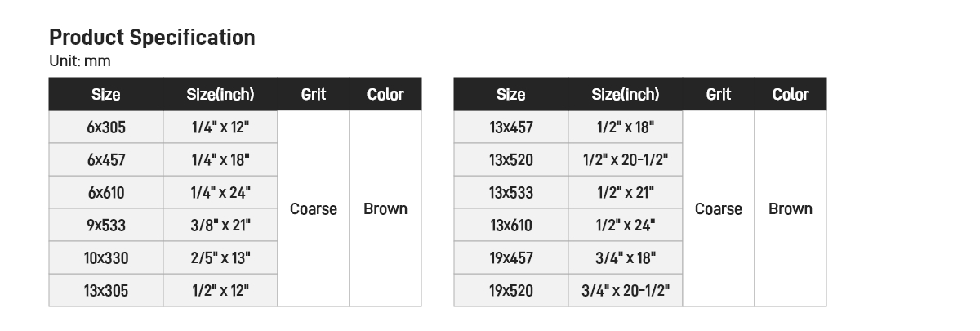Image resolution: width=980 pixels, height=331 pixels.
Task: Select the 19x520 size cell
Action: click(511, 291)
